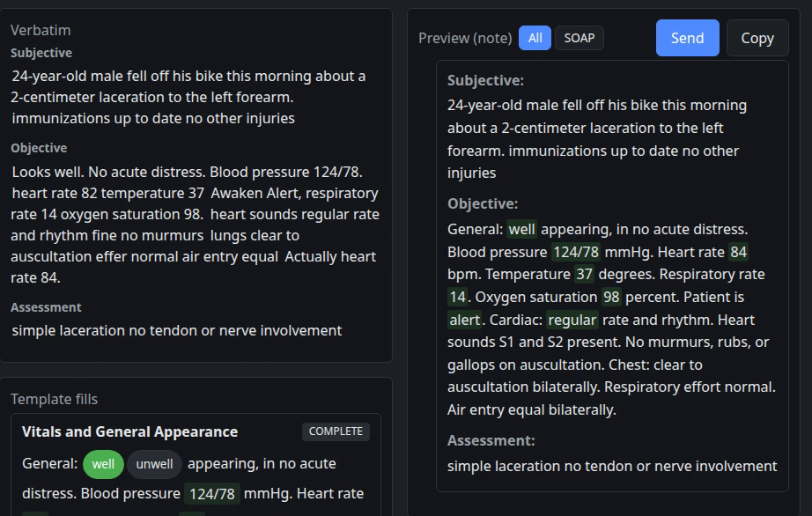Click highlighted respiratory rate '14' in preview

[457, 297]
